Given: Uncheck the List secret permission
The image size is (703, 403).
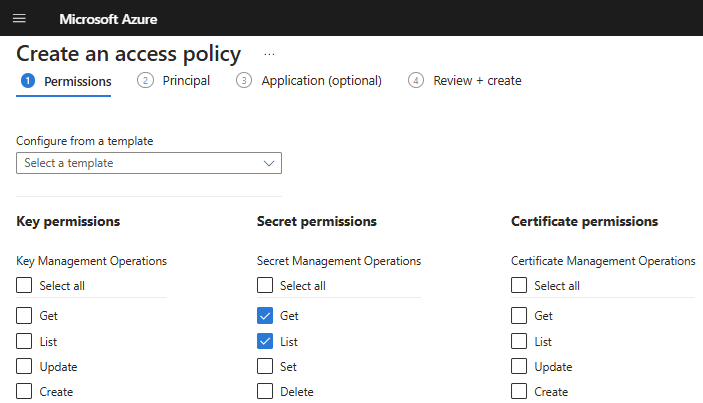Looking at the screenshot, I should point(266,342).
